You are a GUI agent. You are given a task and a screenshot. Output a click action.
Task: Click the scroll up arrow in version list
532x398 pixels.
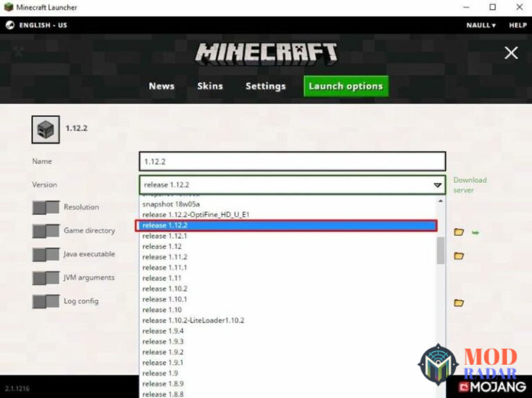[x=441, y=201]
